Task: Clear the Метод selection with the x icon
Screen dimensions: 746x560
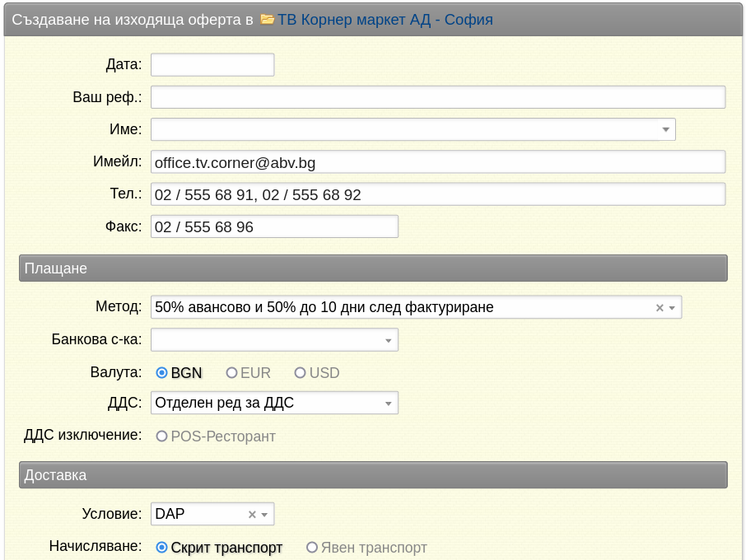Action: click(x=660, y=308)
